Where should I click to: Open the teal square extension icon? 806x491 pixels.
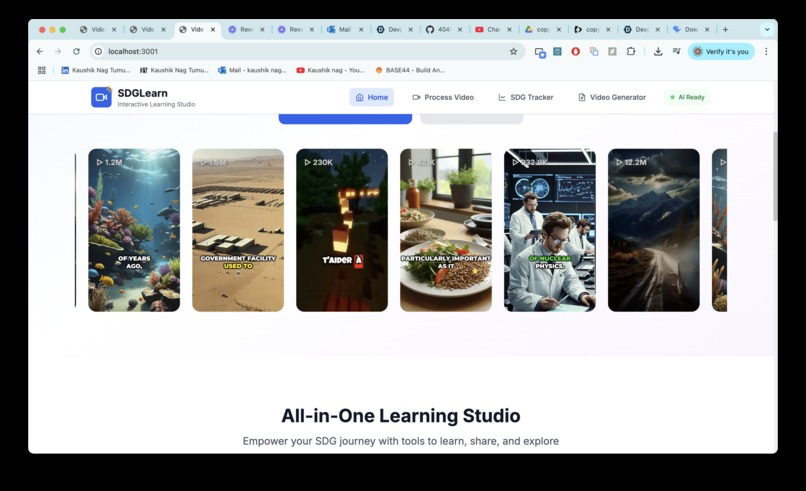pos(557,51)
